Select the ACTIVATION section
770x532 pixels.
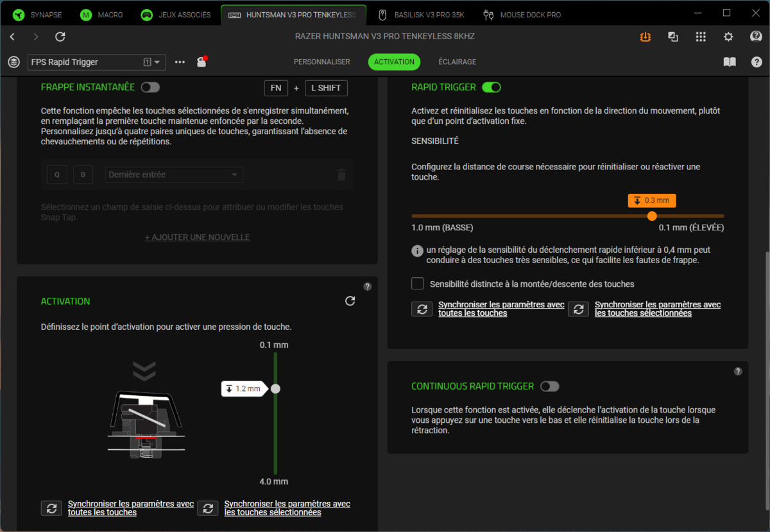(395, 62)
